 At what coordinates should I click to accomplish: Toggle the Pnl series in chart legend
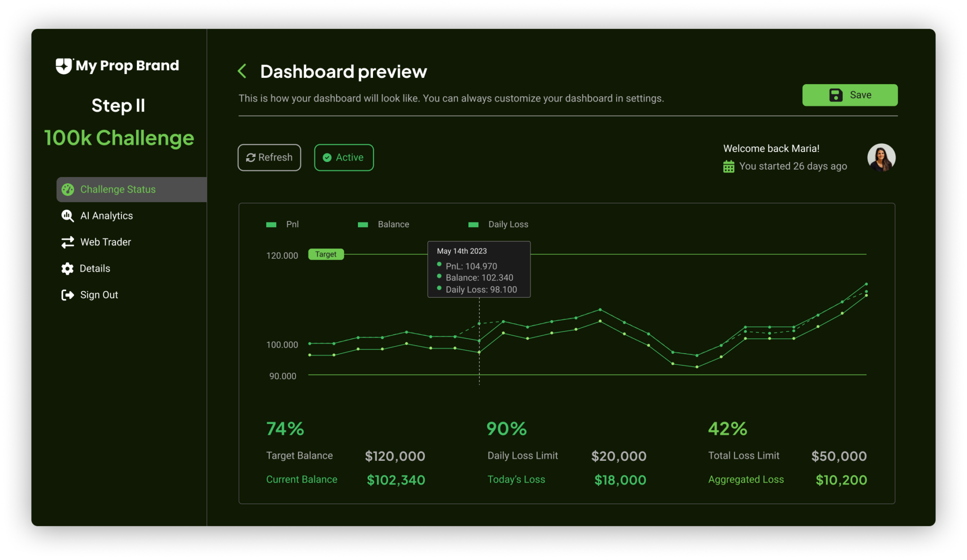point(282,224)
